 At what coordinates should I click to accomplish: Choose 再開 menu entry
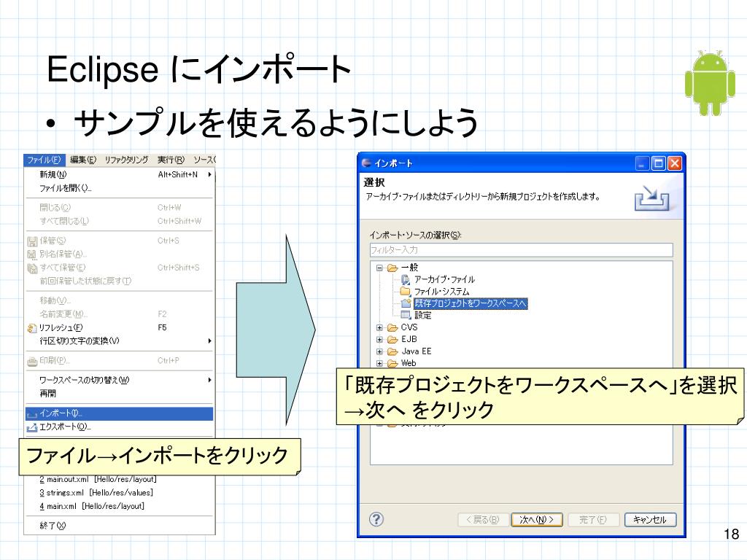coord(119,393)
